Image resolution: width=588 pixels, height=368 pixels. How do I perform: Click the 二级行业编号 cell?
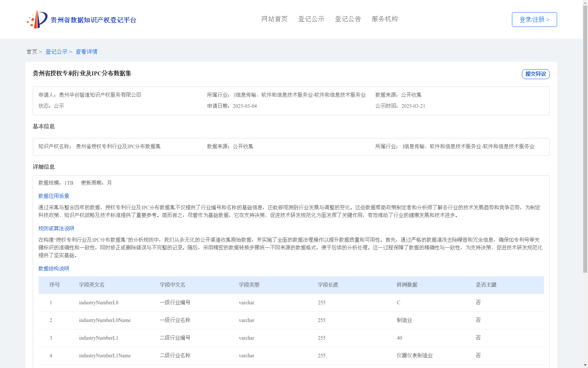tap(175, 338)
